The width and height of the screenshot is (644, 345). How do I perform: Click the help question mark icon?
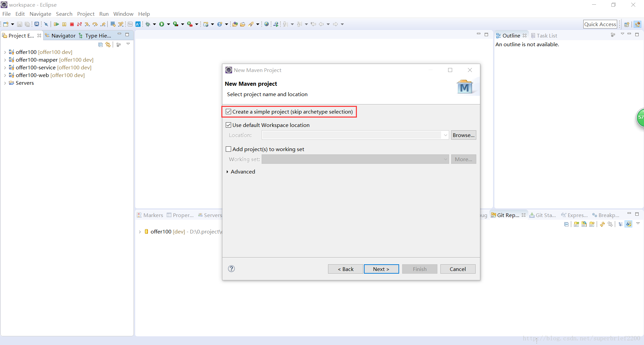pyautogui.click(x=231, y=269)
